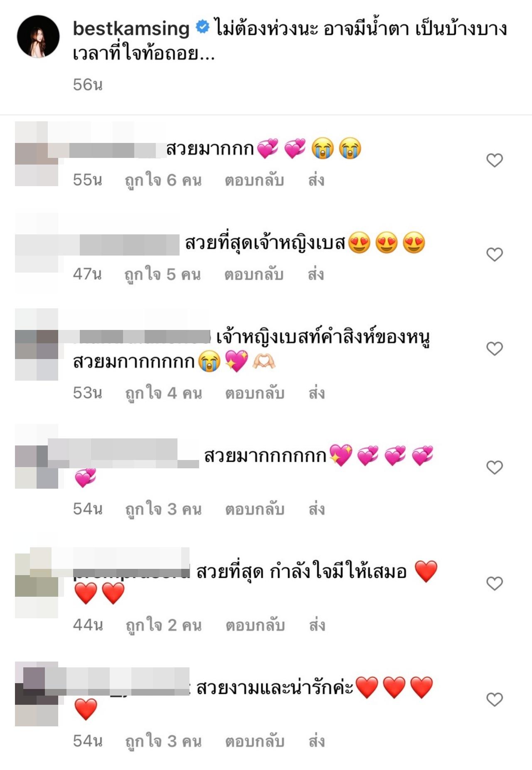Reply to the last 54น comment
532x770 pixels.
255,741
